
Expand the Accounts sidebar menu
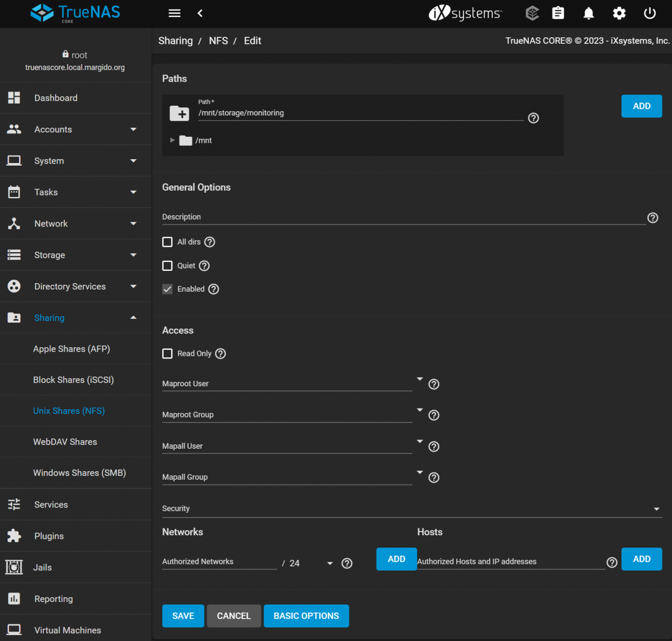click(75, 129)
